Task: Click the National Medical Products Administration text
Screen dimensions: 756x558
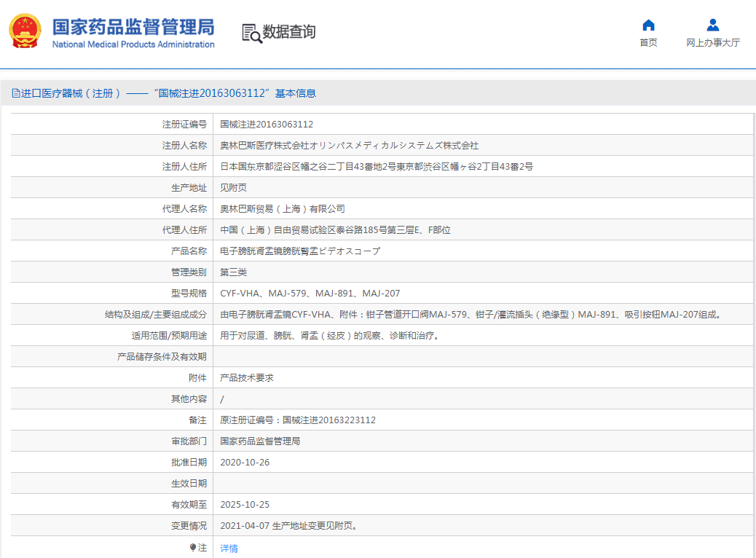Action: pos(133,44)
